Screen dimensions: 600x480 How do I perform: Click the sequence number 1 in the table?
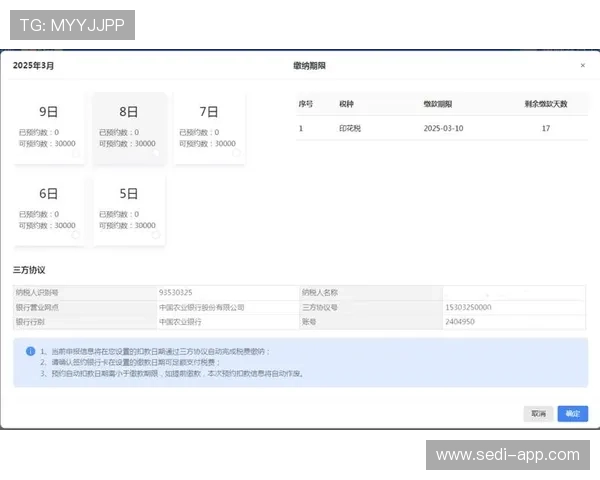[301, 128]
